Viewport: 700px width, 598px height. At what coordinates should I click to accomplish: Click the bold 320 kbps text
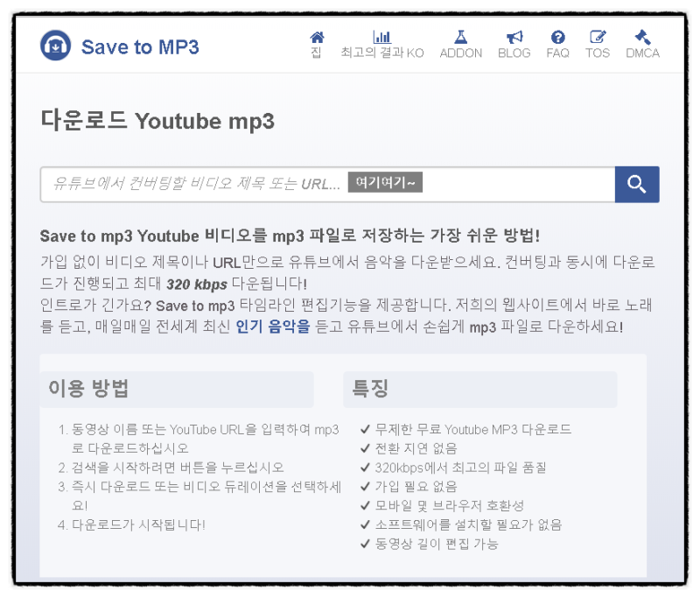coord(197,284)
